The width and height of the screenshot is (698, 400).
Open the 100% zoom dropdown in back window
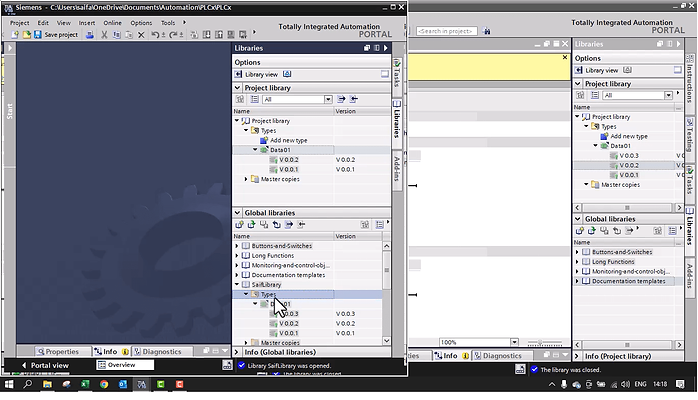514,342
